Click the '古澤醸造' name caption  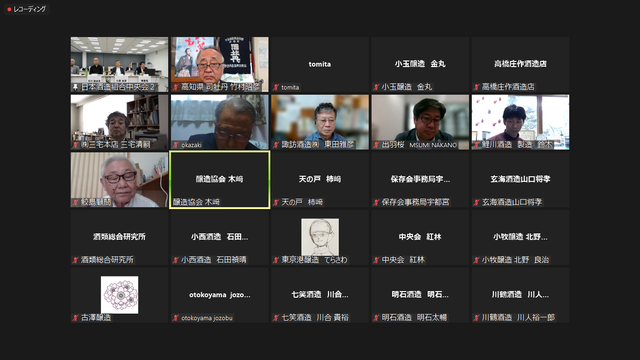click(96, 318)
